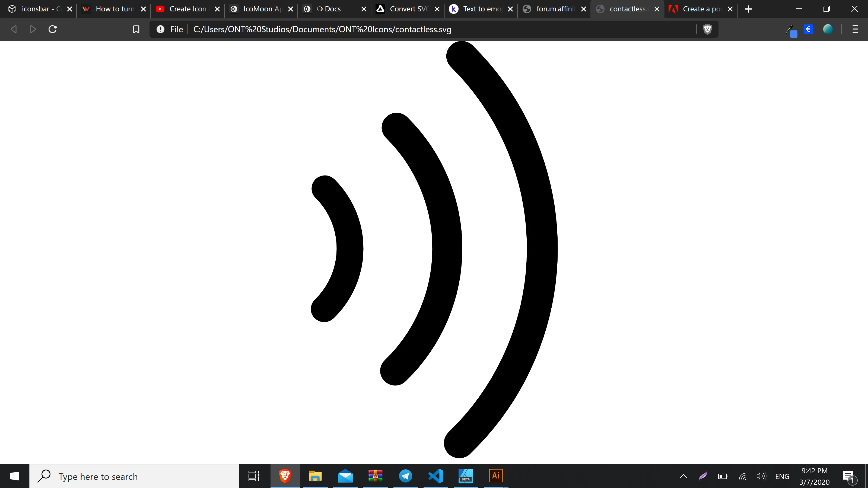Image resolution: width=868 pixels, height=488 pixels.
Task: Click the Brave Shields lion icon
Action: [707, 29]
